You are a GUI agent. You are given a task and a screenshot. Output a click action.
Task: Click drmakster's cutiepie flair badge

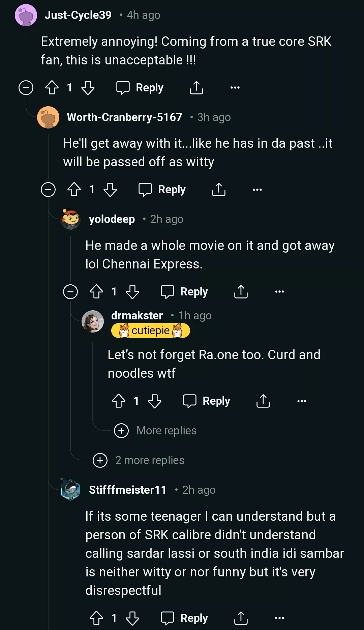[x=151, y=331]
